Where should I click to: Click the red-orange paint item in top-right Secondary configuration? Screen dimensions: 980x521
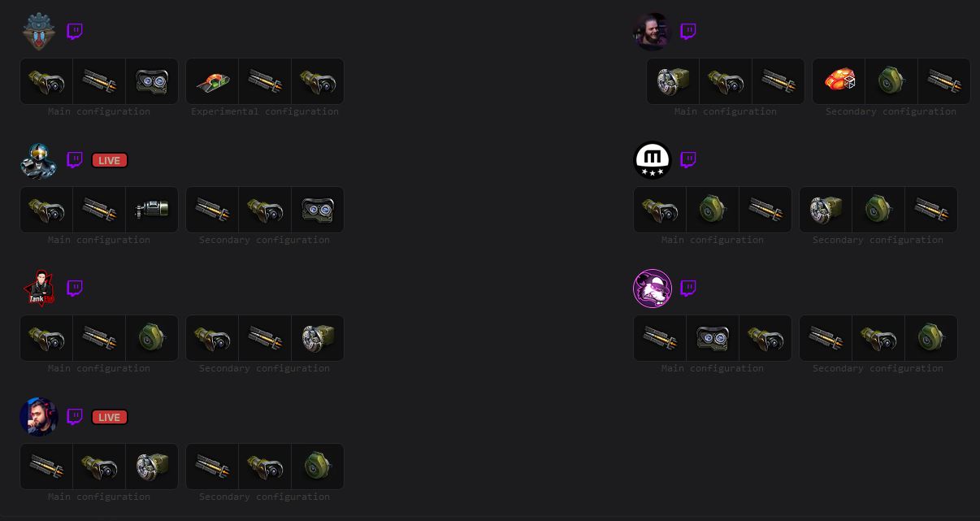coord(839,81)
